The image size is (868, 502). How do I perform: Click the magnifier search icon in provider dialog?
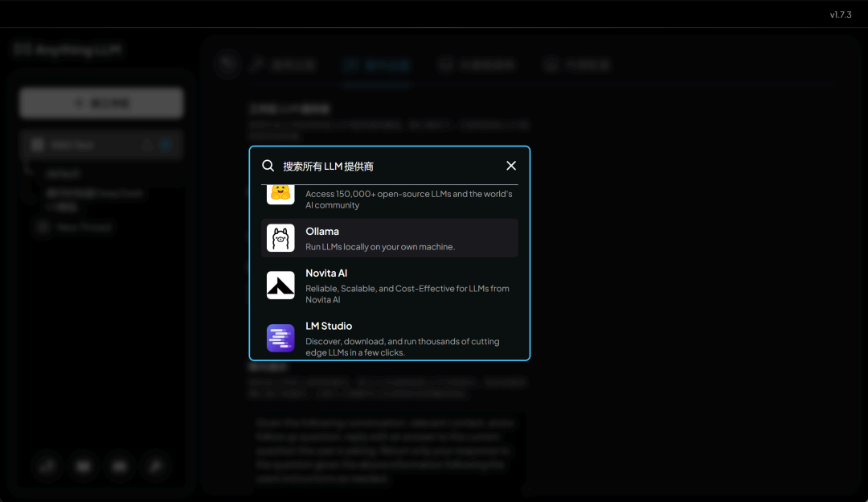click(x=268, y=166)
